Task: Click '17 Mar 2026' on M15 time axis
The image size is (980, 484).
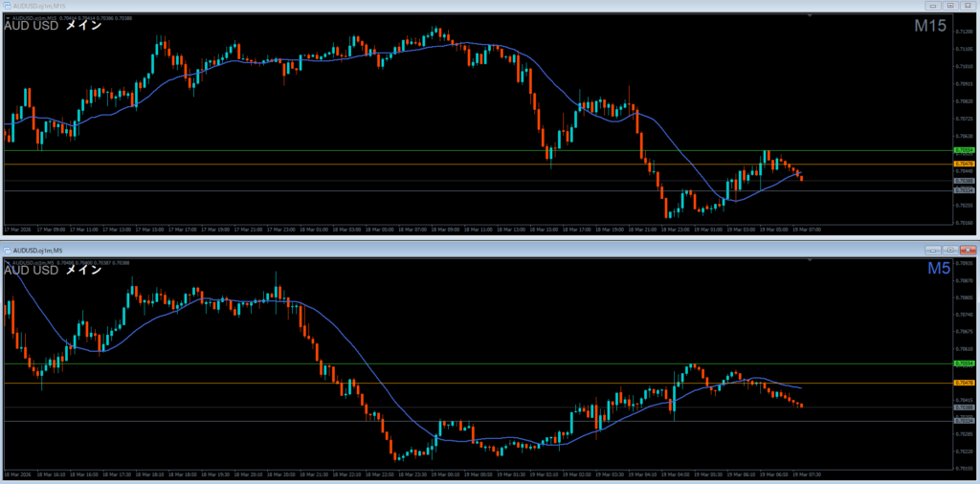Action: pyautogui.click(x=17, y=230)
